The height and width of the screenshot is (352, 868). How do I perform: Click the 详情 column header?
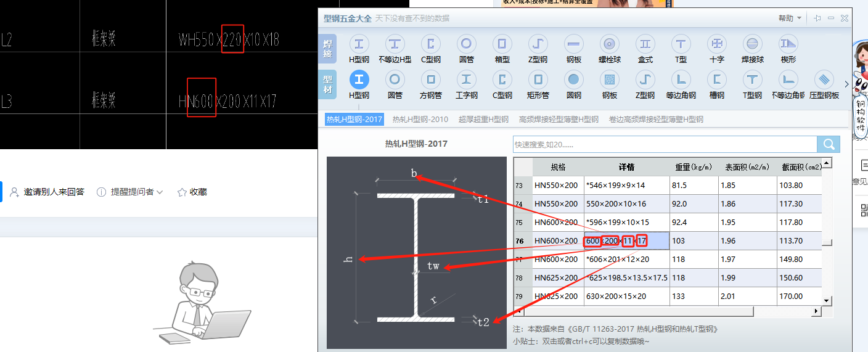point(627,167)
